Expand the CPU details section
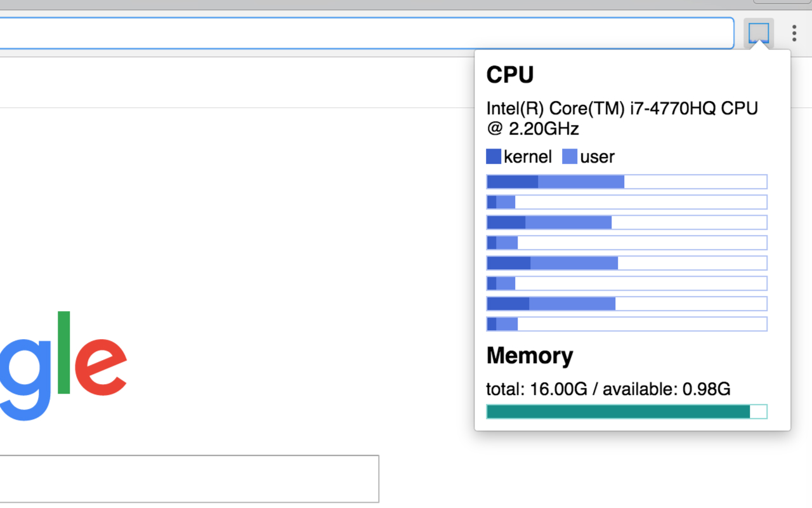 pyautogui.click(x=509, y=75)
